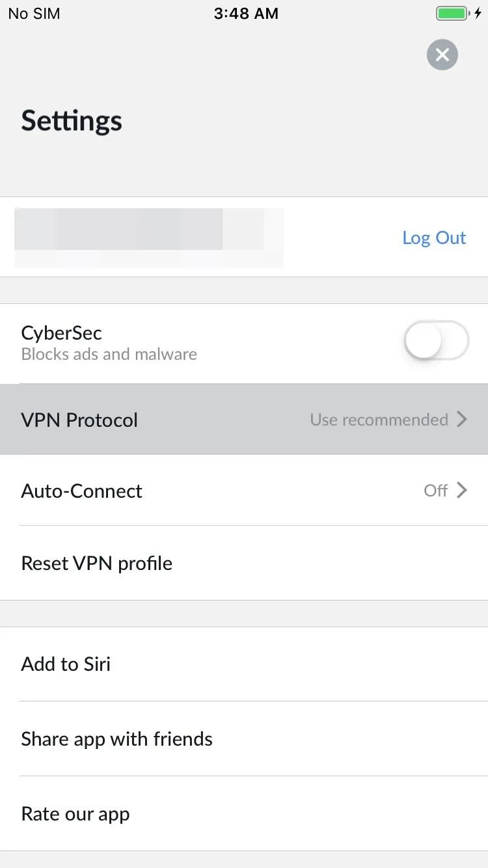Click the Log Out link

coord(434,237)
